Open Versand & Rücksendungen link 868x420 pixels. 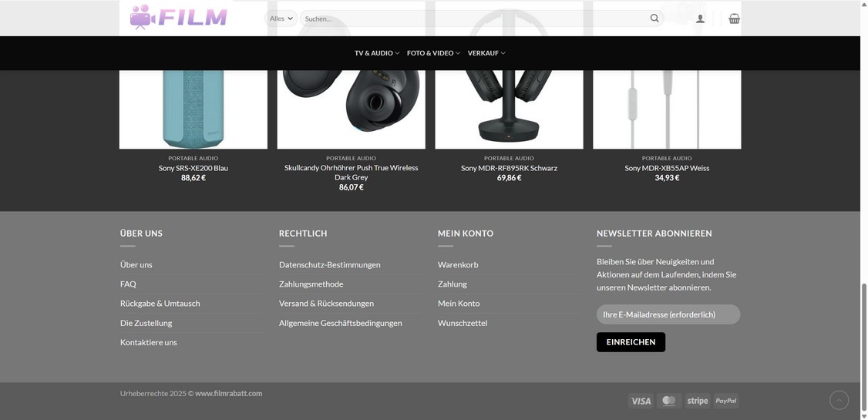327,303
